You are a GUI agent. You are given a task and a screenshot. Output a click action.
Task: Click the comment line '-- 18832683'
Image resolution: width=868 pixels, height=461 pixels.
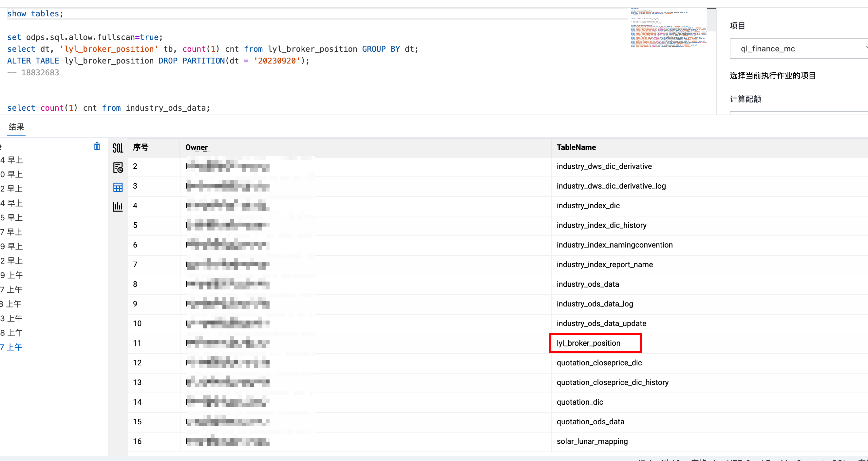coord(33,73)
